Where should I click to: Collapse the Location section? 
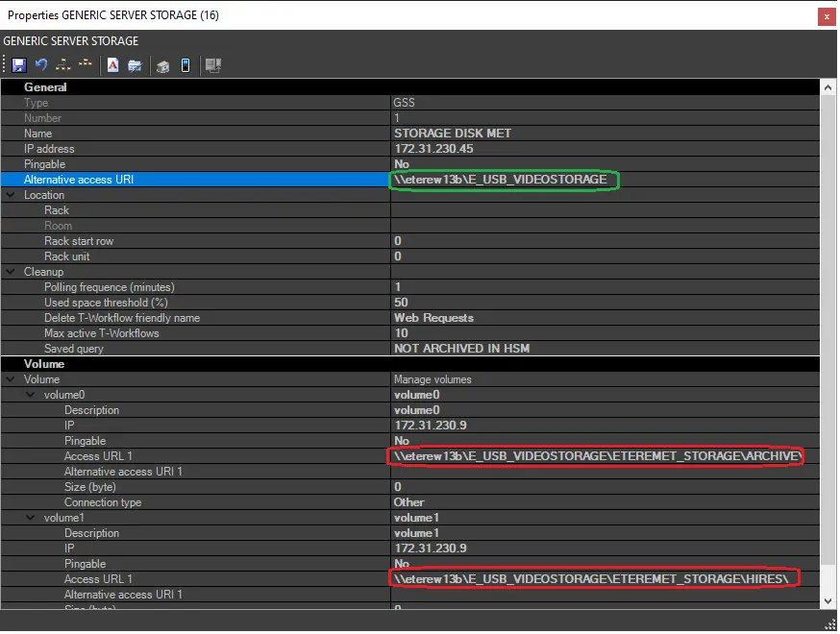coord(10,195)
